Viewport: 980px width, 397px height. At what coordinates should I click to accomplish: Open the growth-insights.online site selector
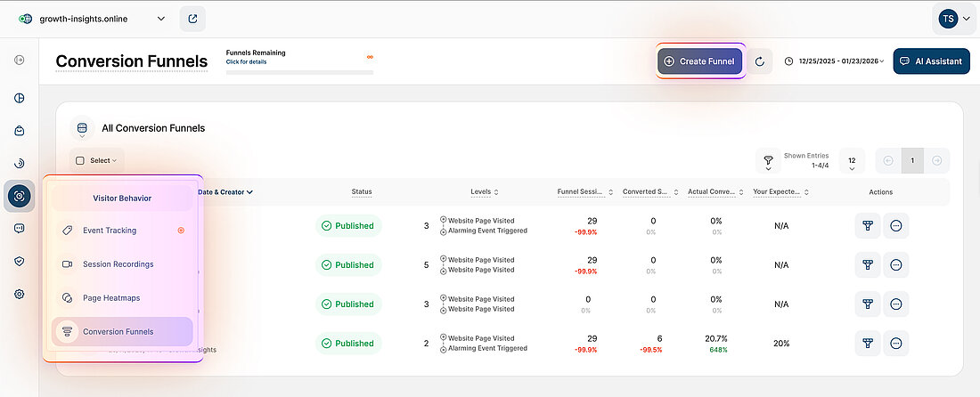(92, 19)
